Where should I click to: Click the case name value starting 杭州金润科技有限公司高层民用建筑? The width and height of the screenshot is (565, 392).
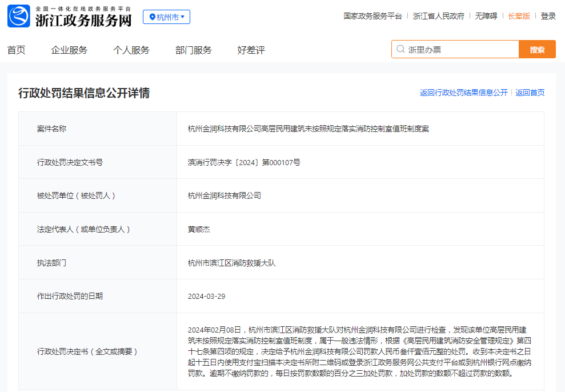coord(308,129)
